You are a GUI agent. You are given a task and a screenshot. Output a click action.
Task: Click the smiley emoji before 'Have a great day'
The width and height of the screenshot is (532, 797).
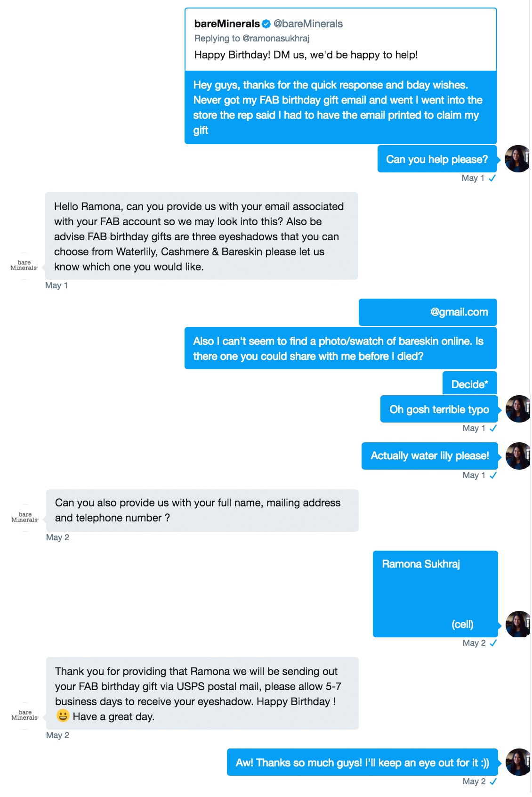(x=63, y=716)
